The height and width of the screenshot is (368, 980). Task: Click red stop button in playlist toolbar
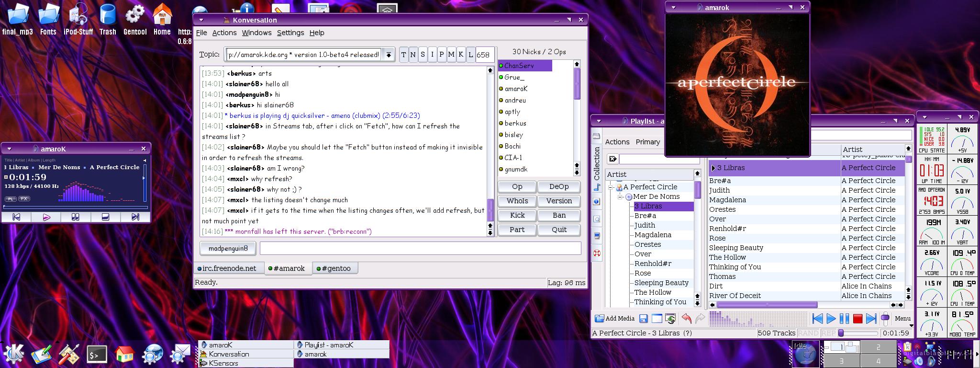857,318
